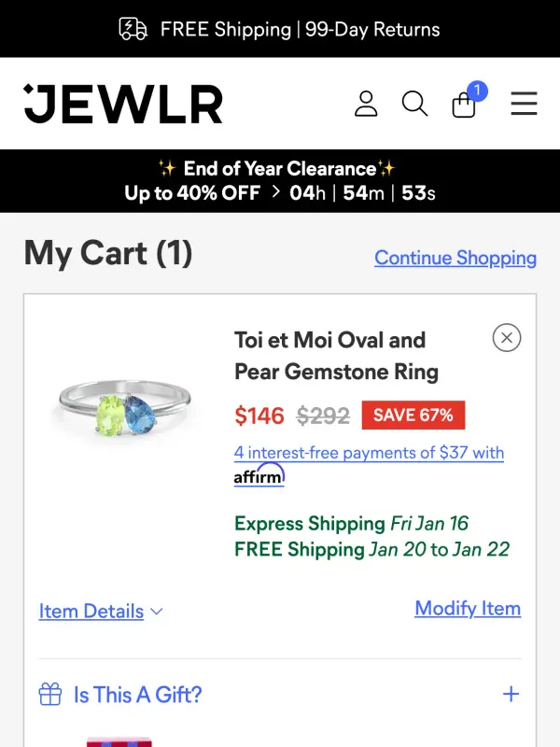560x747 pixels.
Task: Open the hamburger menu
Action: pos(524,104)
